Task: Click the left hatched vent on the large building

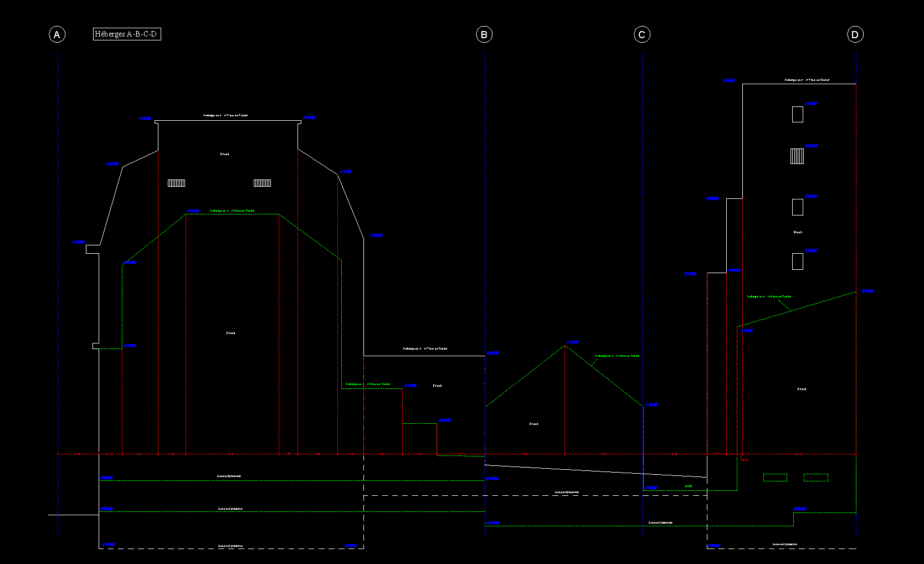Action: pos(176,183)
